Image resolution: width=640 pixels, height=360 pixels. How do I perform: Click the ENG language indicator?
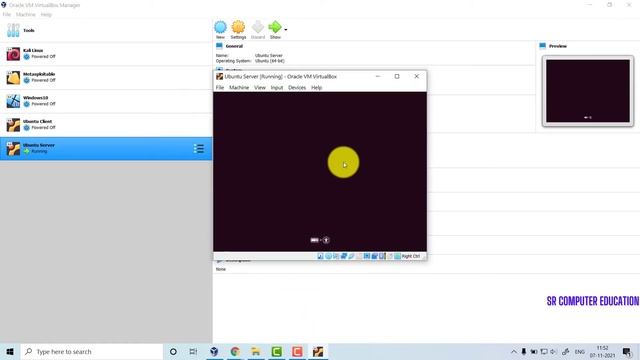coord(580,351)
